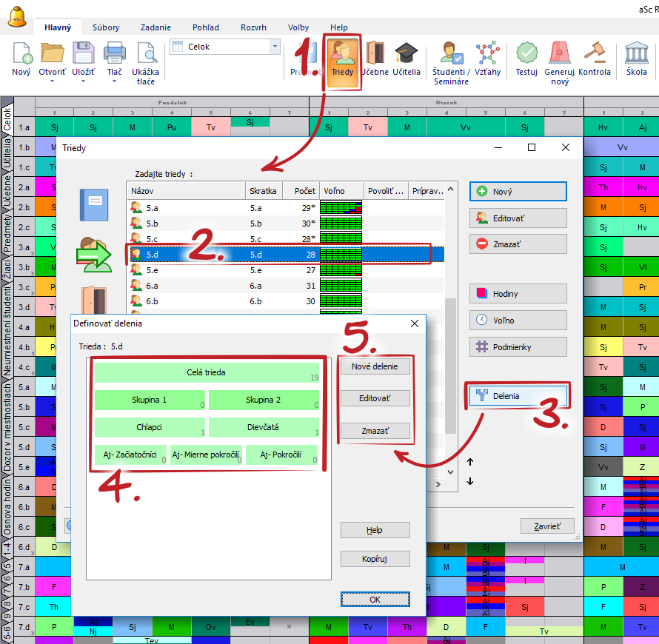Image resolution: width=659 pixels, height=644 pixels.
Task: Open the Triedy classes icon in toolbar
Action: 341,53
